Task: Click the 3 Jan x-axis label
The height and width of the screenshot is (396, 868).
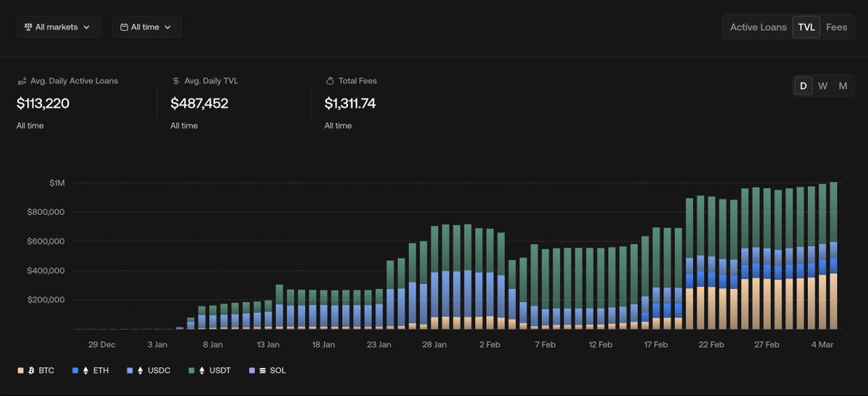Action: pyautogui.click(x=158, y=345)
